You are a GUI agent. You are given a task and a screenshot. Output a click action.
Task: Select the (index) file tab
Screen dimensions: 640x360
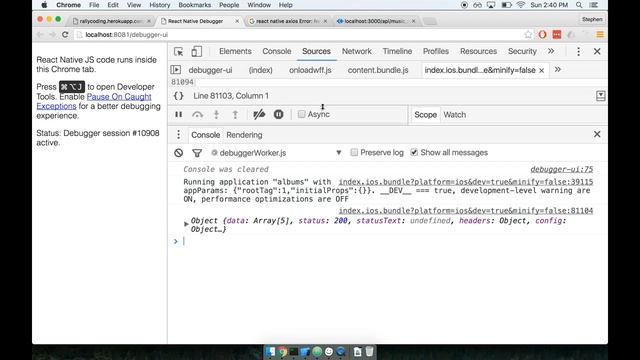click(x=260, y=70)
